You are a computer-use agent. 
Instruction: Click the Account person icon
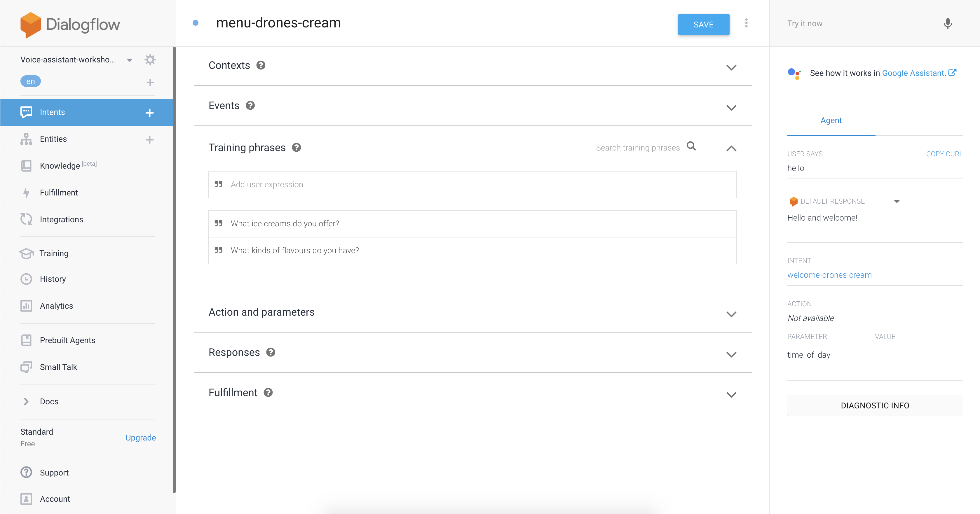click(x=26, y=499)
